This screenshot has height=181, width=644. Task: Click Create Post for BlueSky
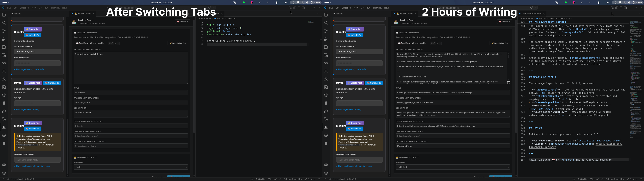33,29
